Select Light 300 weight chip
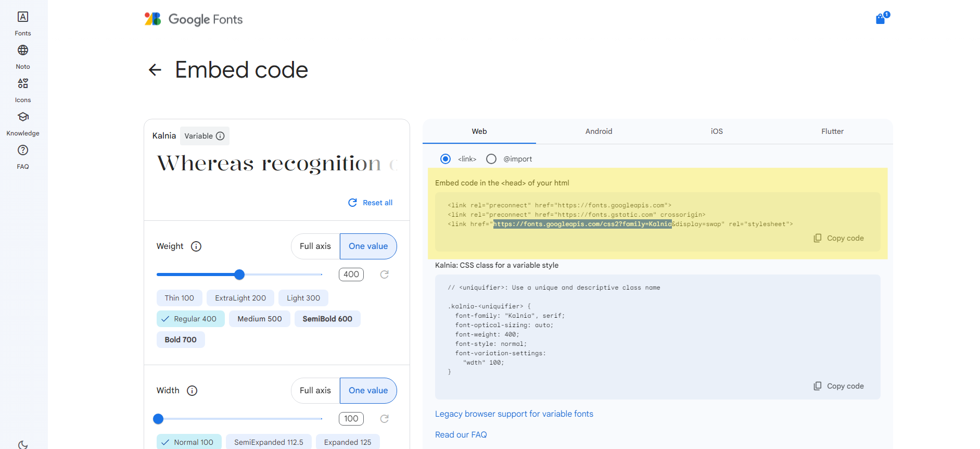 click(x=303, y=298)
